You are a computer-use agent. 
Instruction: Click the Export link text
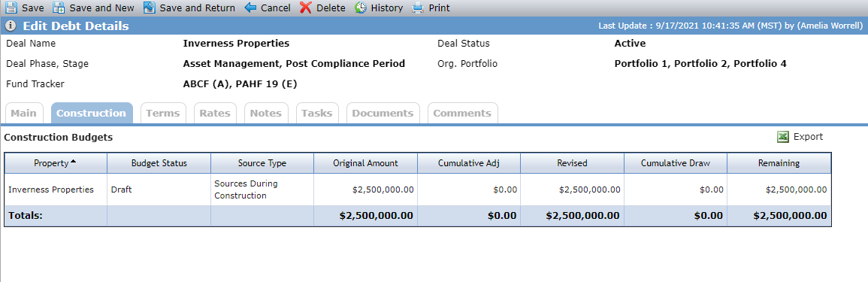808,137
